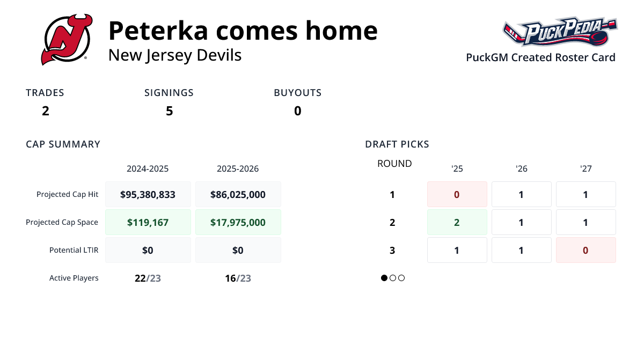The width and height of the screenshot is (644, 338).
Task: Open the 2025-2026 season column header
Action: click(238, 168)
